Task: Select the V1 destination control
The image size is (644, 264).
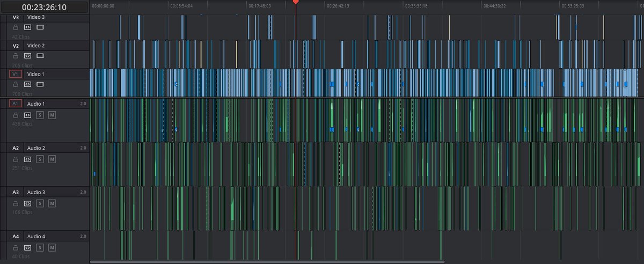Action: click(16, 74)
